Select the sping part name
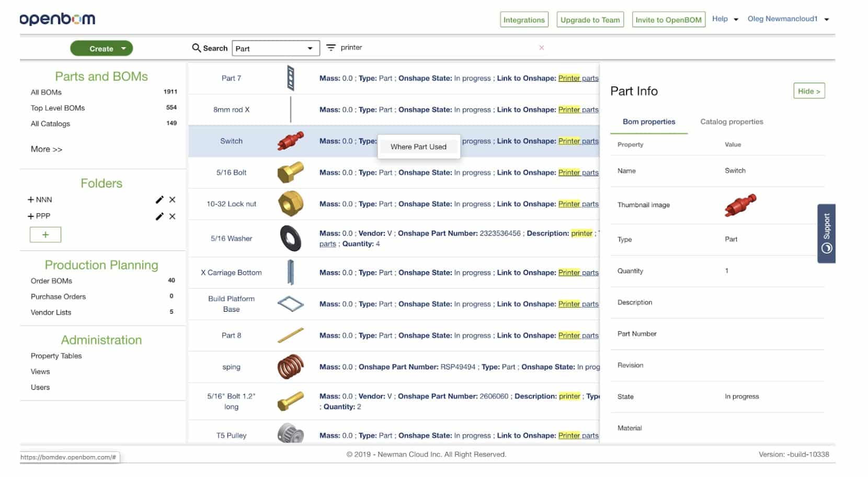This screenshot has height=477, width=868. click(231, 367)
